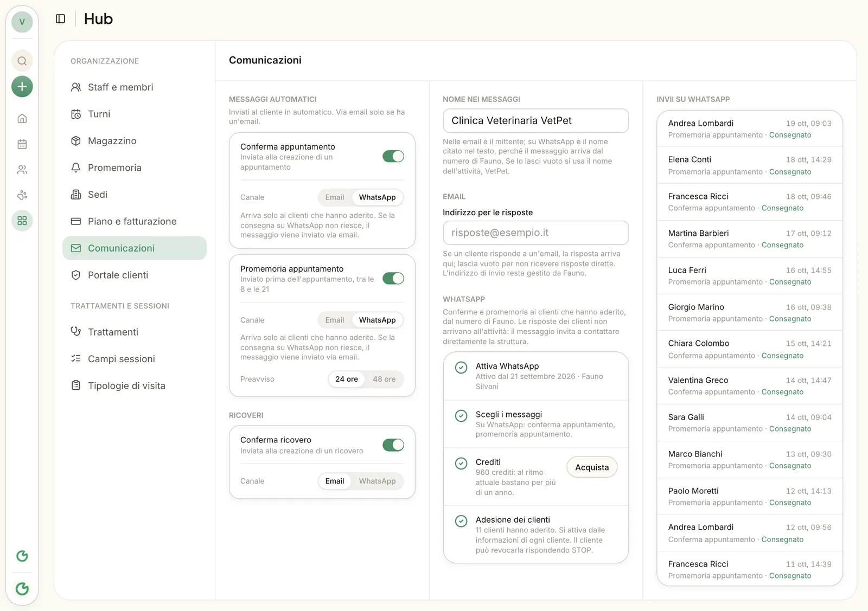868x611 pixels.
Task: Click check icon beside Attiva WhatsApp
Action: coord(461,368)
